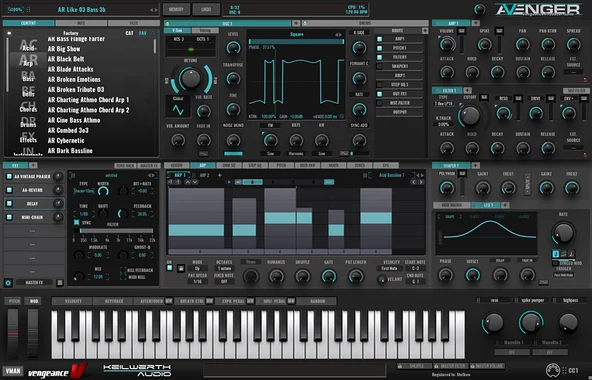The height and width of the screenshot is (380, 592).
Task: Change Square waveform with selector arrows
Action: [x=338, y=34]
